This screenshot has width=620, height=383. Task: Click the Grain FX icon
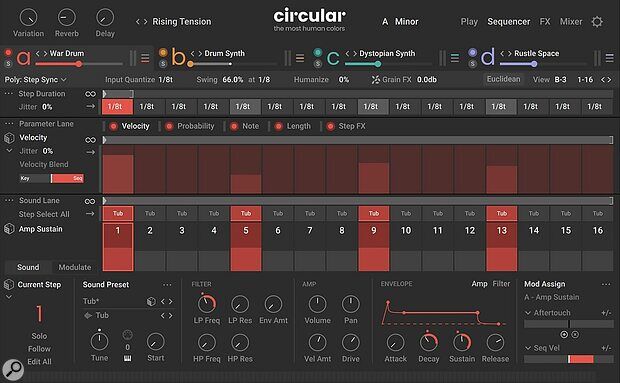tap(375, 80)
